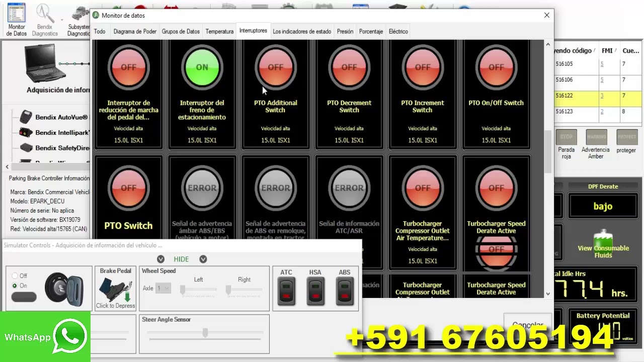The height and width of the screenshot is (362, 644).
Task: Switch to the Temperatura tab
Action: pyautogui.click(x=219, y=31)
